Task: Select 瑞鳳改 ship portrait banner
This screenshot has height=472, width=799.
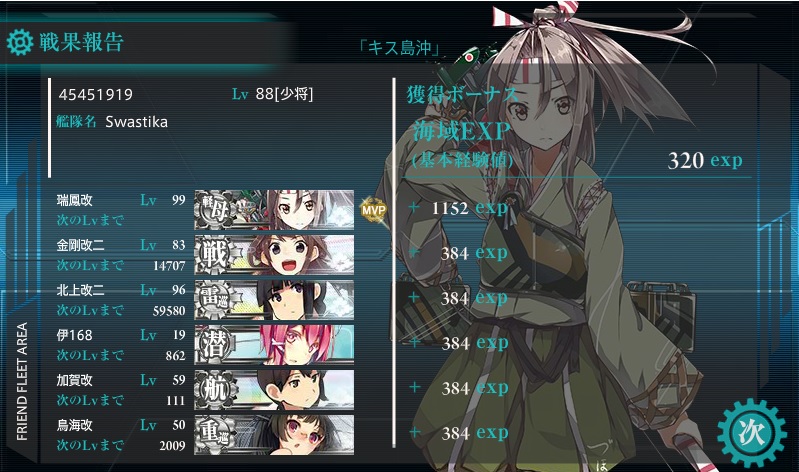Action: (274, 210)
